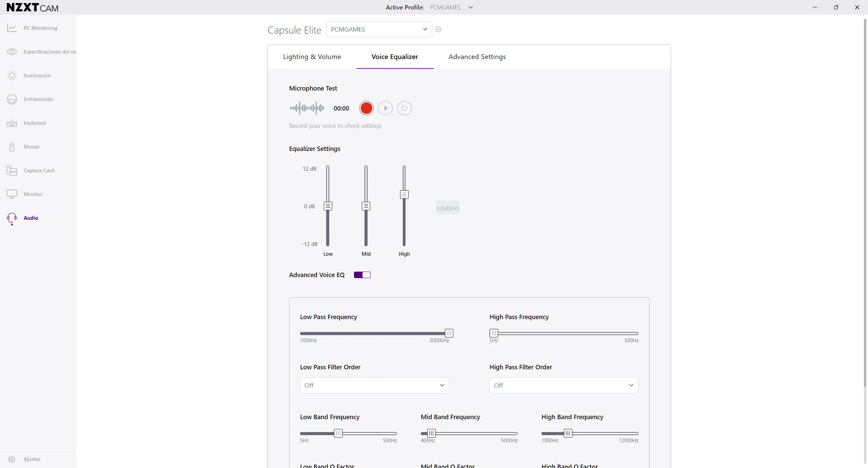Switch to the Lighting & Volume tab
868x468 pixels.
click(312, 57)
